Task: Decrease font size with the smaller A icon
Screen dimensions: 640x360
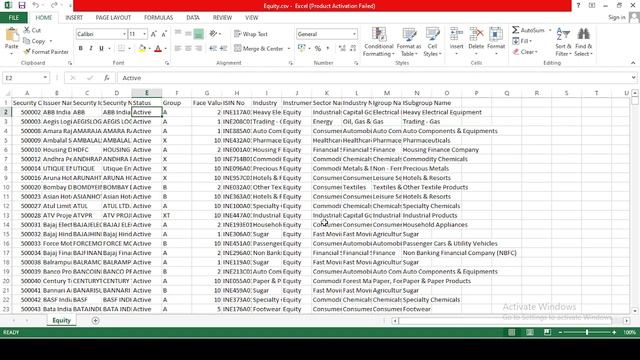Action: coord(164,34)
